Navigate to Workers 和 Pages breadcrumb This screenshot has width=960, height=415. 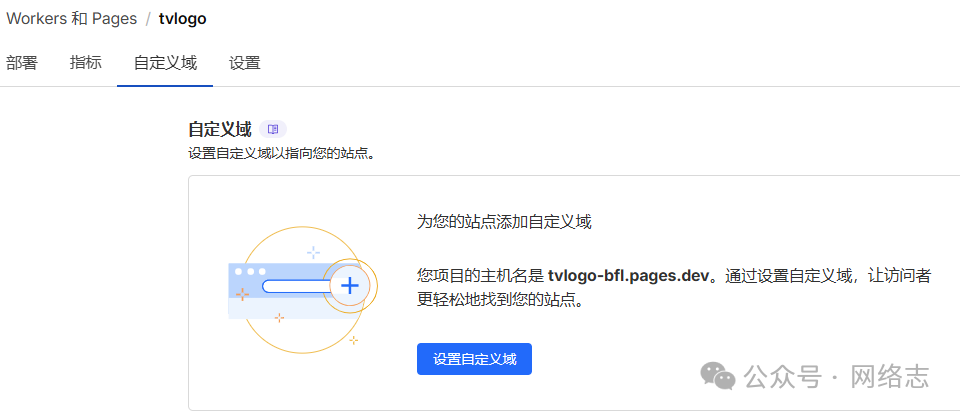tap(70, 19)
